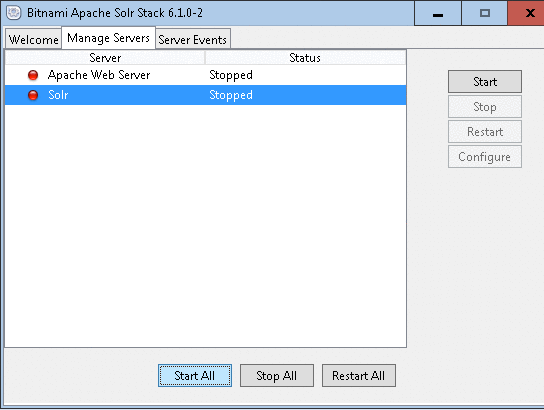Click the Server column header

pos(105,58)
